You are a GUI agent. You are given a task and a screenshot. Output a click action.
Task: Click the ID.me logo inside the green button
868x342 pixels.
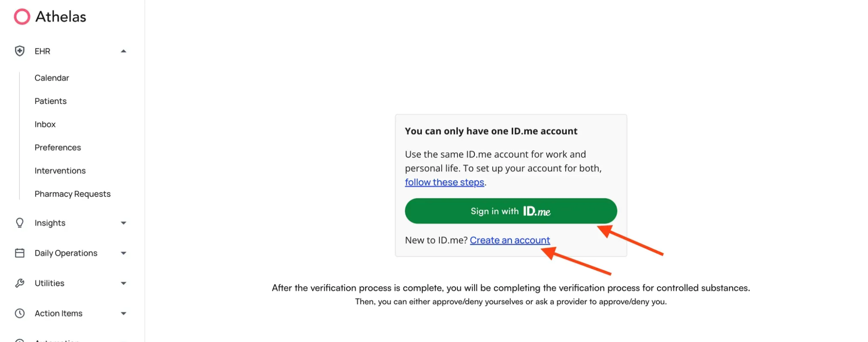[536, 211]
